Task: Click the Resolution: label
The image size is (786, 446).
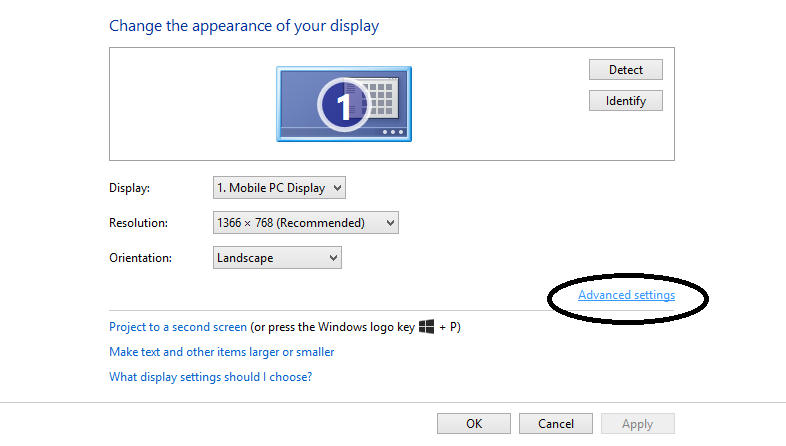Action: (138, 223)
